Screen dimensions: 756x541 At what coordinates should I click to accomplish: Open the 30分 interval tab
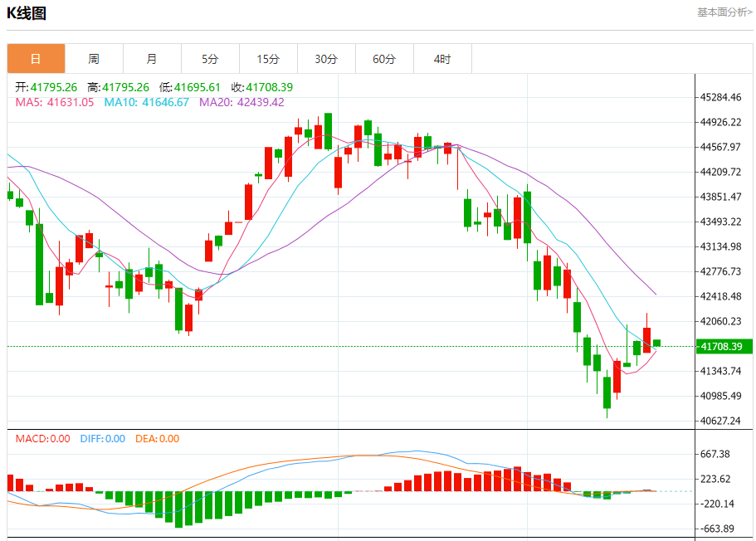pos(326,59)
